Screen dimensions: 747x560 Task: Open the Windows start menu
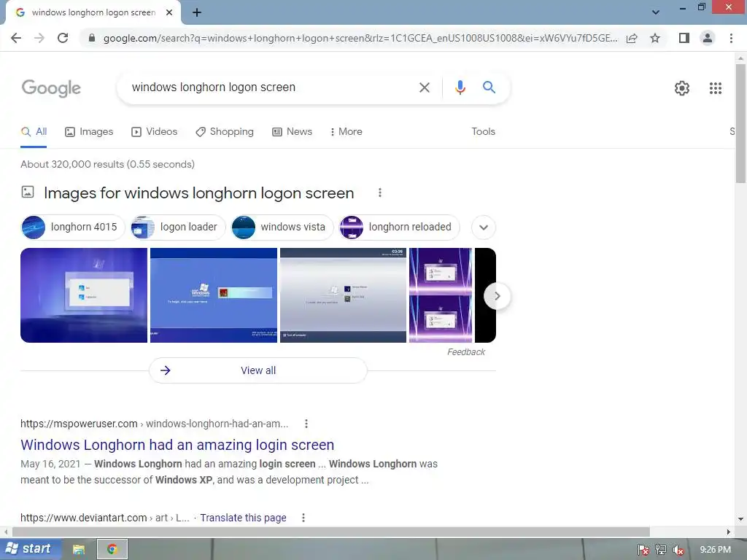coord(29,549)
